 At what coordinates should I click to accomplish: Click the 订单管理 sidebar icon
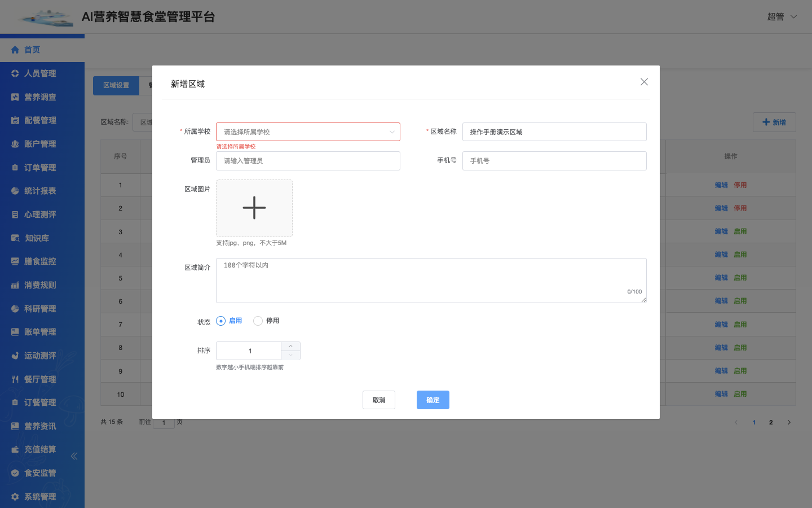point(15,168)
